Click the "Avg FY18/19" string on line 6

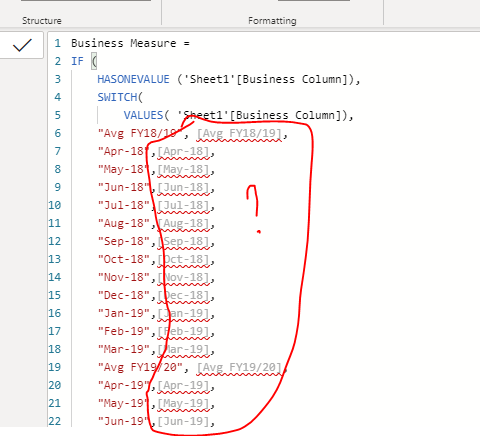tap(140, 133)
